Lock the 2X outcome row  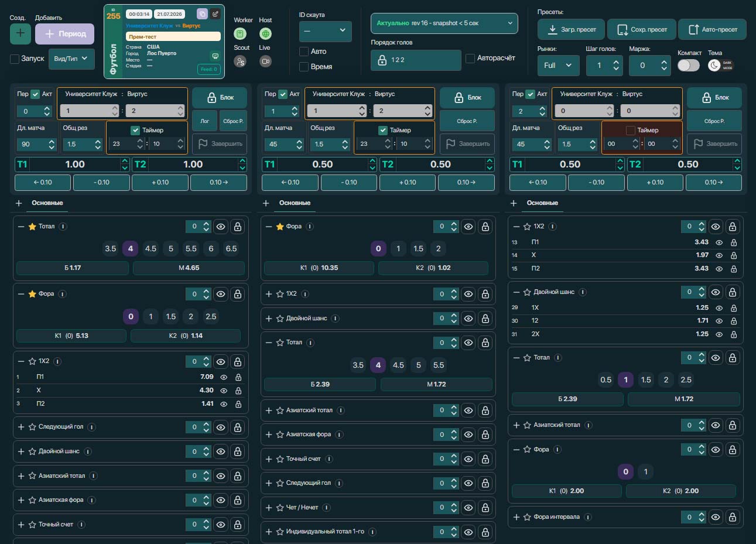[734, 334]
